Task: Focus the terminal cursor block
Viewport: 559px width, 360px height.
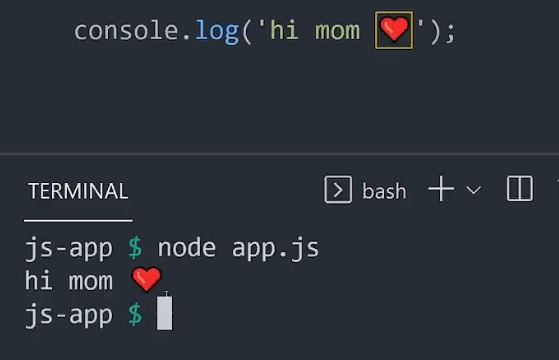Action: pyautogui.click(x=164, y=313)
